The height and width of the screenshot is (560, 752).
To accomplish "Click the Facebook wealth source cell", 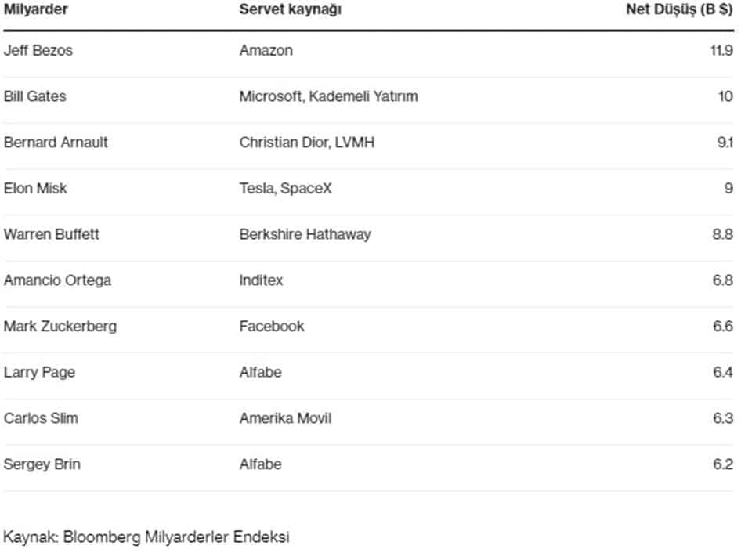I will tap(272, 327).
